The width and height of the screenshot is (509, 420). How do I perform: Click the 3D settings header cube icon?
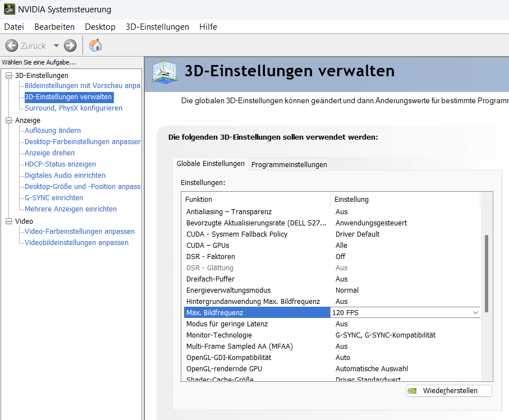point(165,72)
